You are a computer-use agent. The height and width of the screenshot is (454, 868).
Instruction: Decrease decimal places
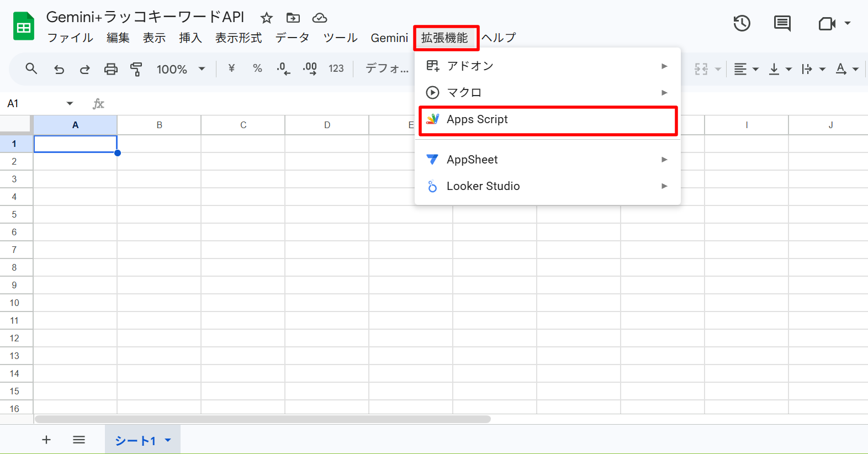pos(283,68)
